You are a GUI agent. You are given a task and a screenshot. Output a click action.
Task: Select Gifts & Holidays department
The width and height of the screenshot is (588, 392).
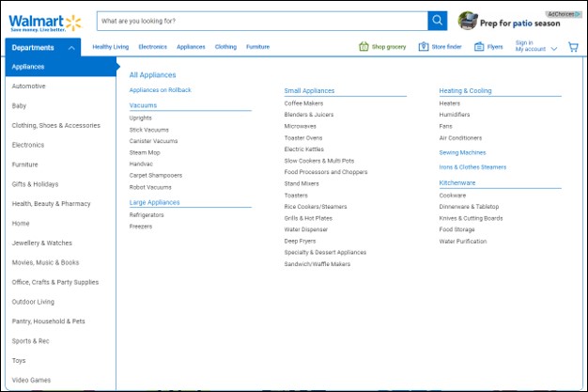point(35,184)
